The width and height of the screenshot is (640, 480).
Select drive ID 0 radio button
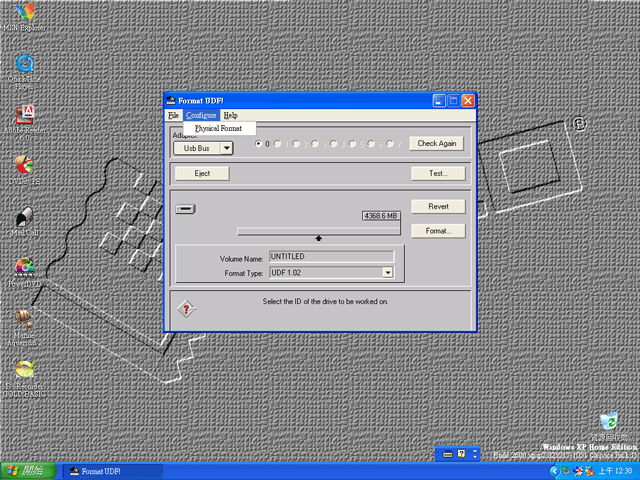pos(258,144)
